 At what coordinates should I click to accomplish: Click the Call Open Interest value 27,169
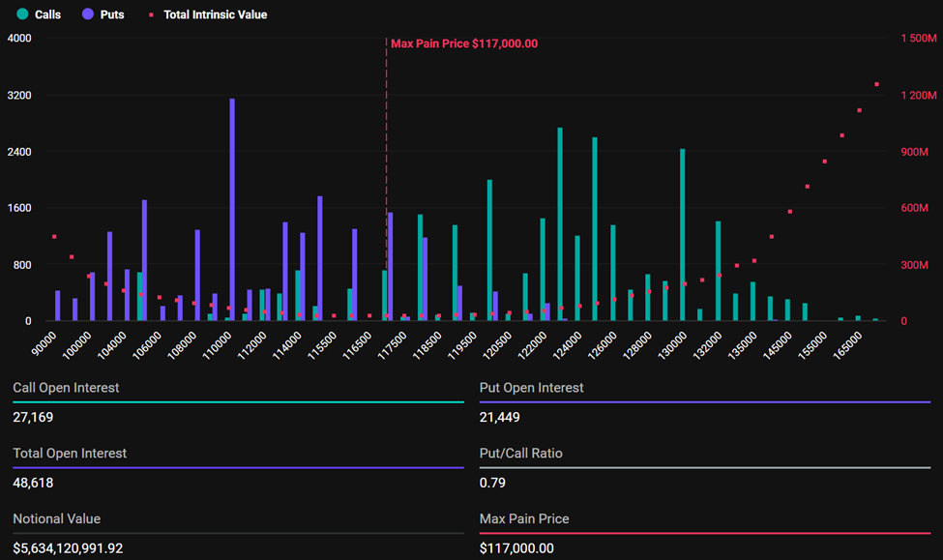31,417
